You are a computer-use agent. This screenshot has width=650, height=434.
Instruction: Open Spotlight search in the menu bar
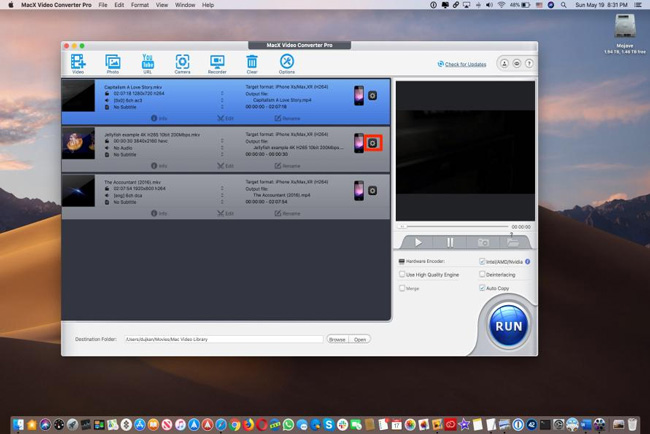tap(563, 5)
